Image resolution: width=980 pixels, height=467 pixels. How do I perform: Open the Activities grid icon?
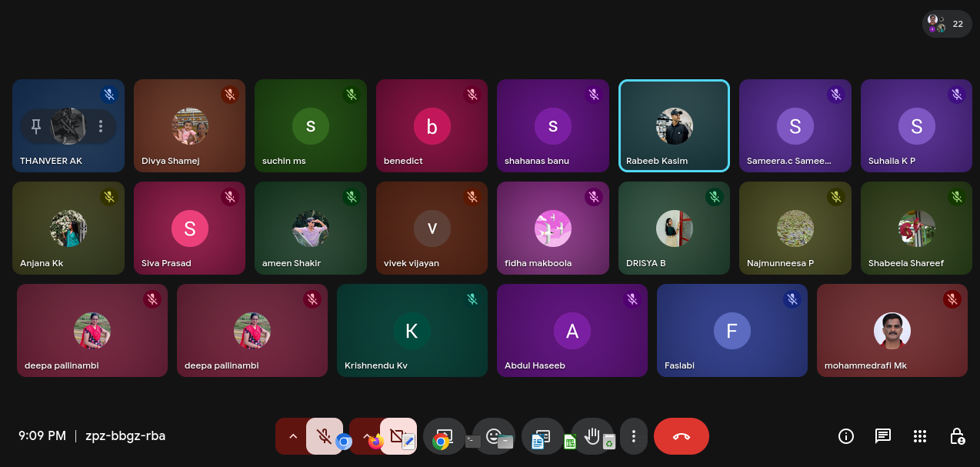[x=920, y=436]
